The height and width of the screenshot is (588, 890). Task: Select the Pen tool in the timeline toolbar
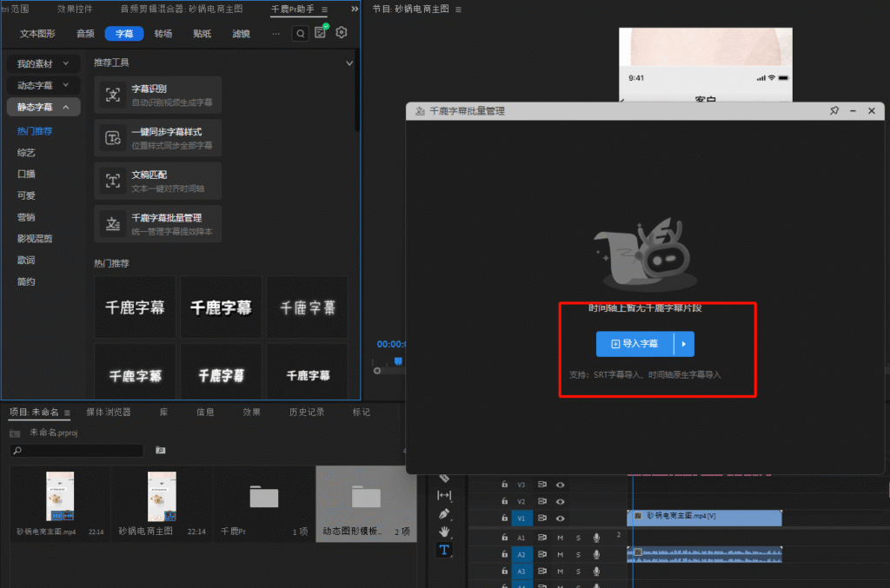pyautogui.click(x=444, y=513)
